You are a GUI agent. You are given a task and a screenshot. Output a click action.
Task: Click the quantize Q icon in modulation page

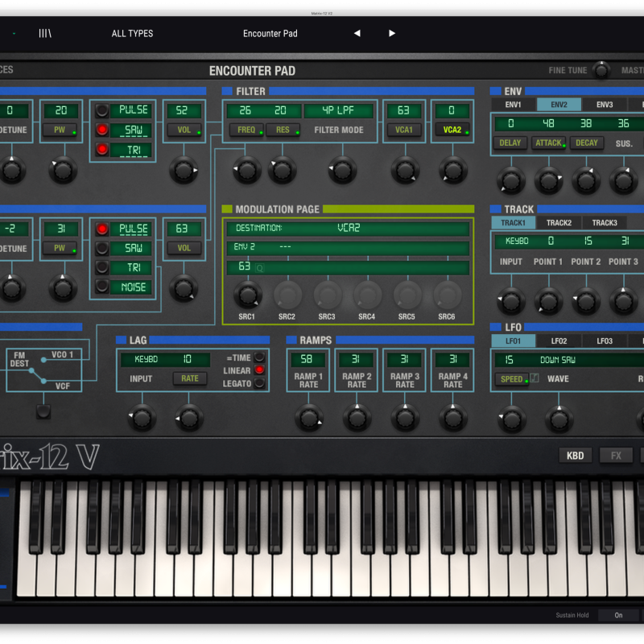pyautogui.click(x=259, y=268)
